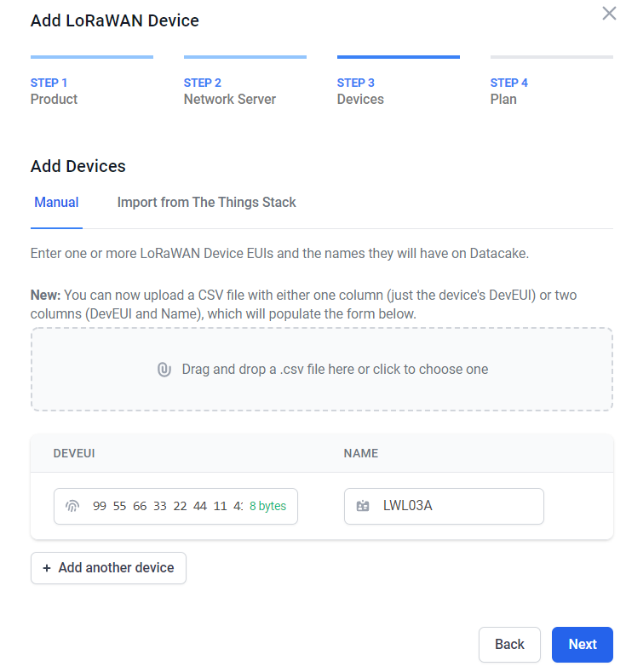Go to Step 1 Product
This screenshot has width=626, height=672.
54,91
